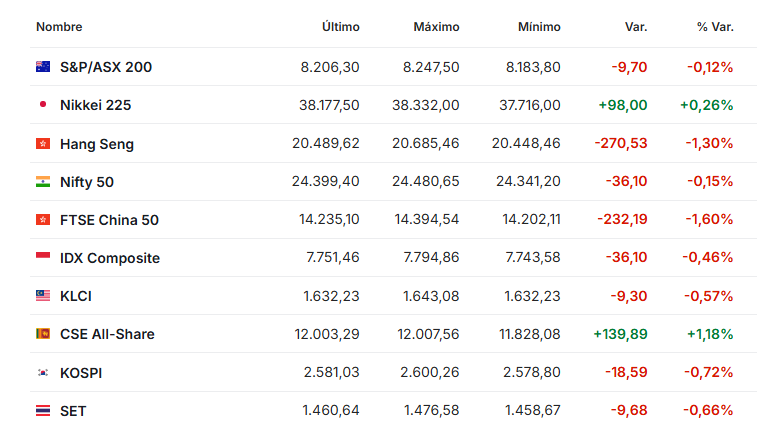Go to the Hang Seng index link

tap(97, 144)
